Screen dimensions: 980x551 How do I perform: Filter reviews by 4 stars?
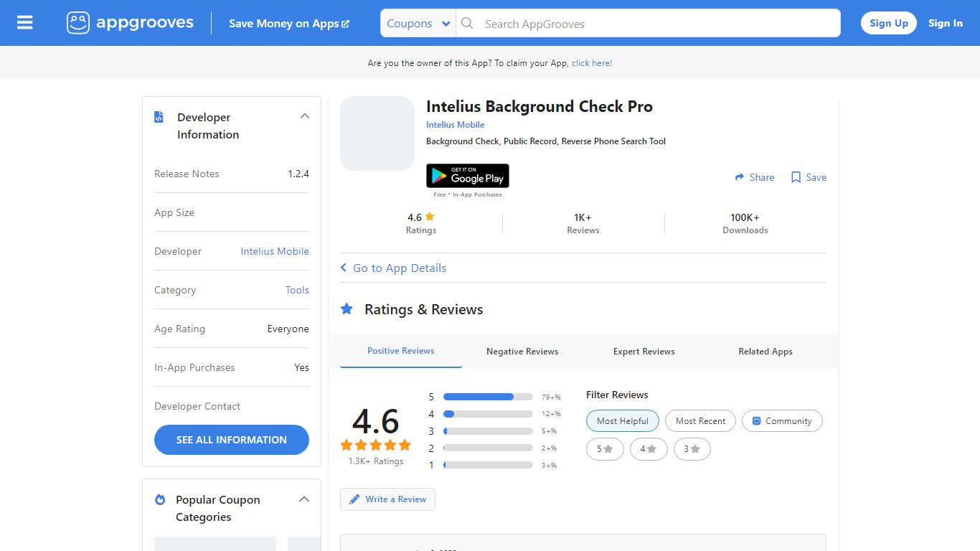(x=649, y=449)
